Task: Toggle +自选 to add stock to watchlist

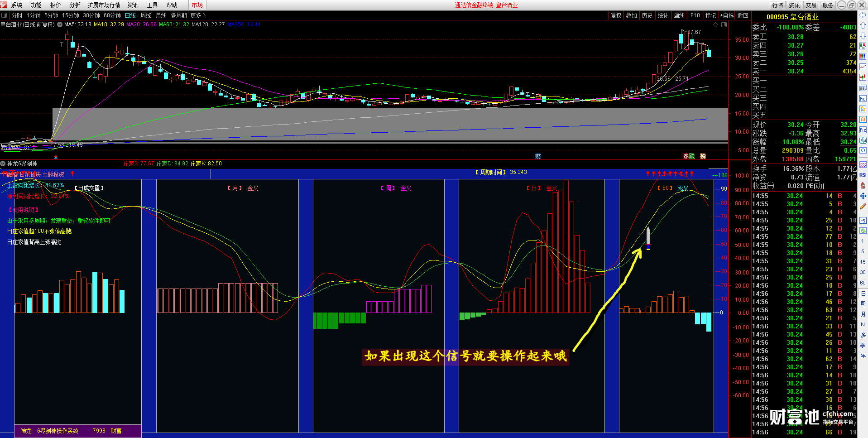Action: [727, 15]
